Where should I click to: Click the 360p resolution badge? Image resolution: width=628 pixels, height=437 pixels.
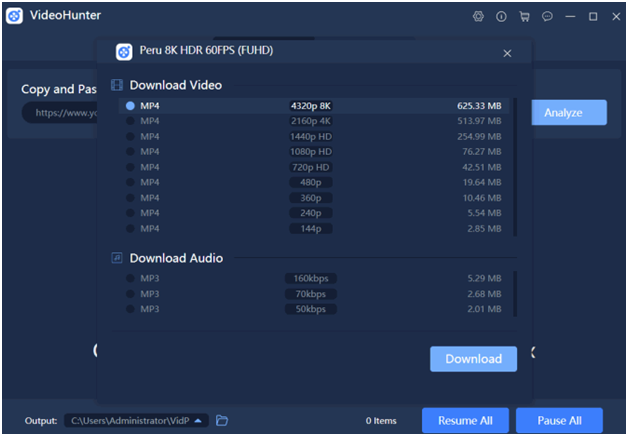click(x=311, y=198)
